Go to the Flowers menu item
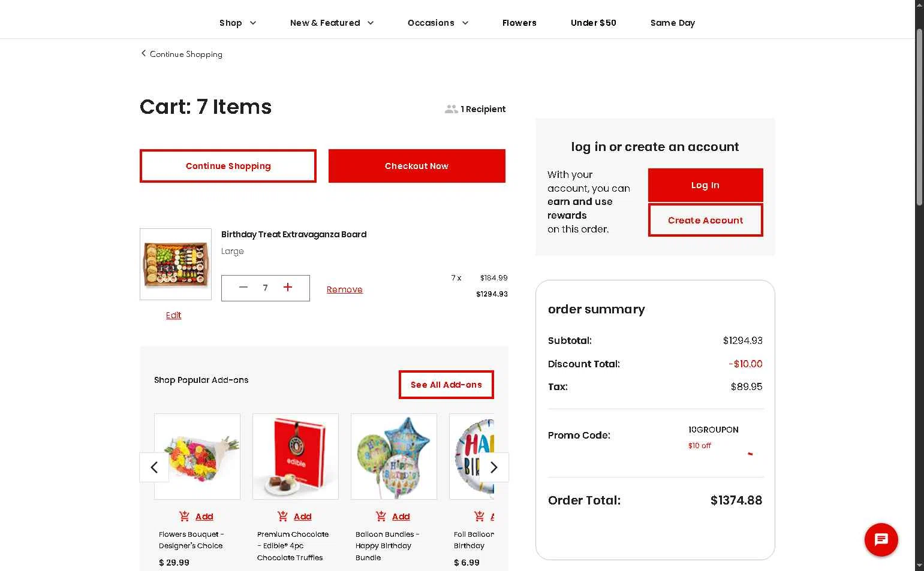Viewport: 924px width, 571px height. click(519, 23)
